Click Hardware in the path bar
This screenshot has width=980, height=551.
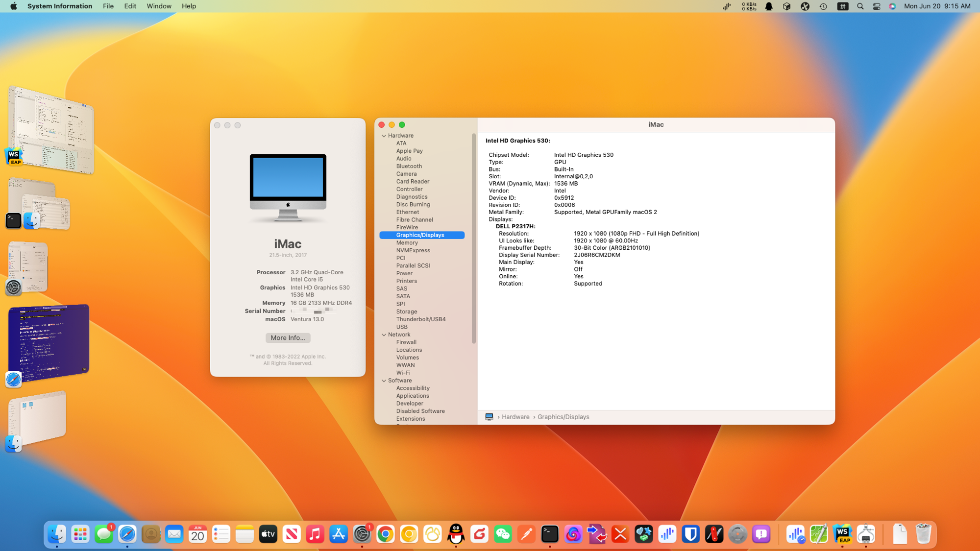pos(515,417)
